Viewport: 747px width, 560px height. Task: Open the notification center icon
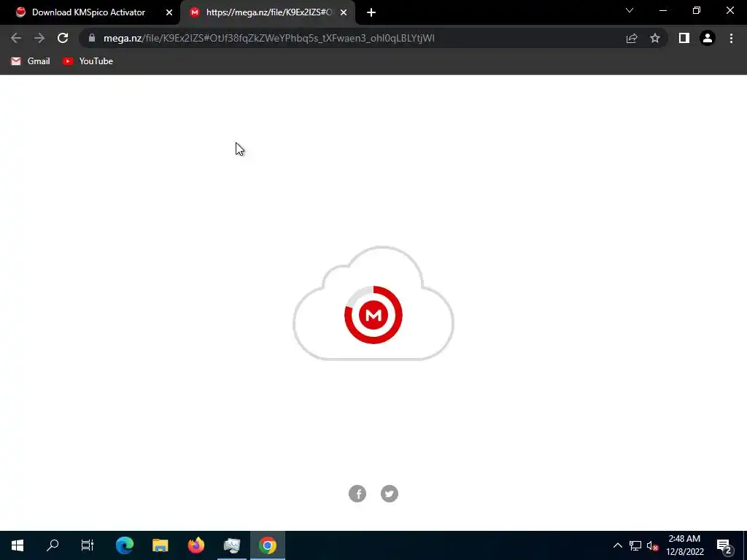(724, 545)
